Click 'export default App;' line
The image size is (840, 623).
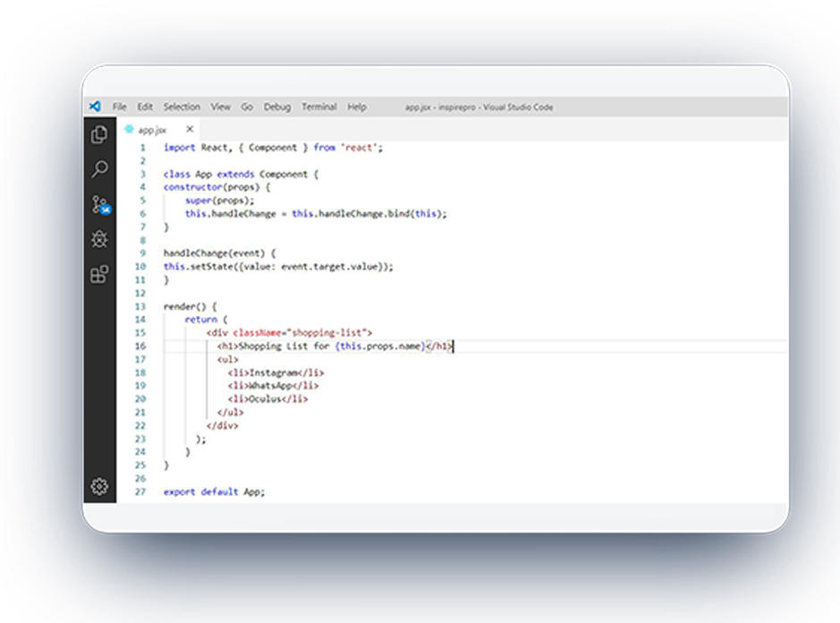pyautogui.click(x=215, y=491)
